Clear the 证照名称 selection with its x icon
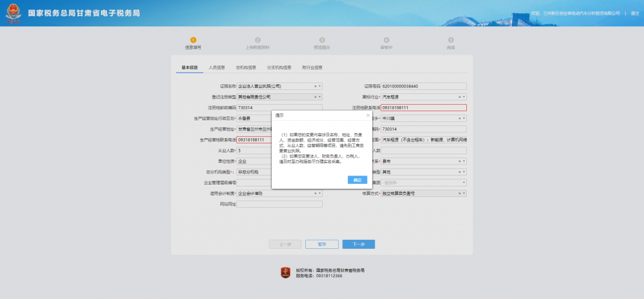 pyautogui.click(x=315, y=86)
